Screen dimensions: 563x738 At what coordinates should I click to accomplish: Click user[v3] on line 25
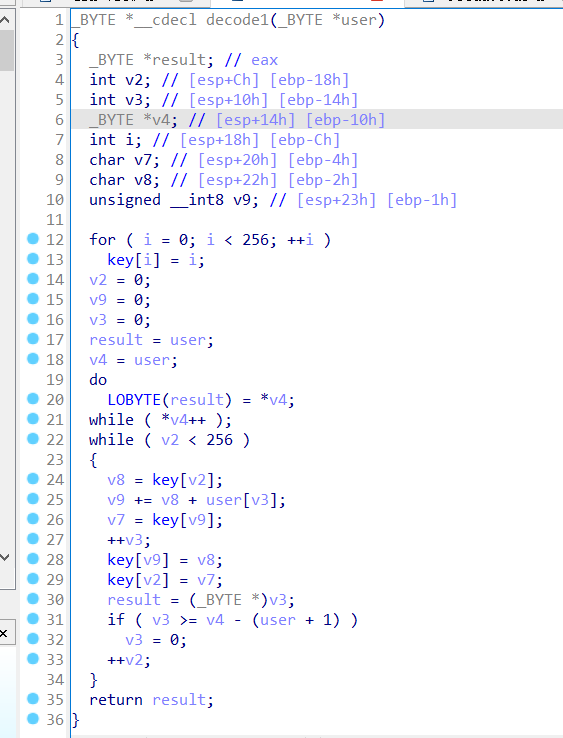[x=241, y=500]
